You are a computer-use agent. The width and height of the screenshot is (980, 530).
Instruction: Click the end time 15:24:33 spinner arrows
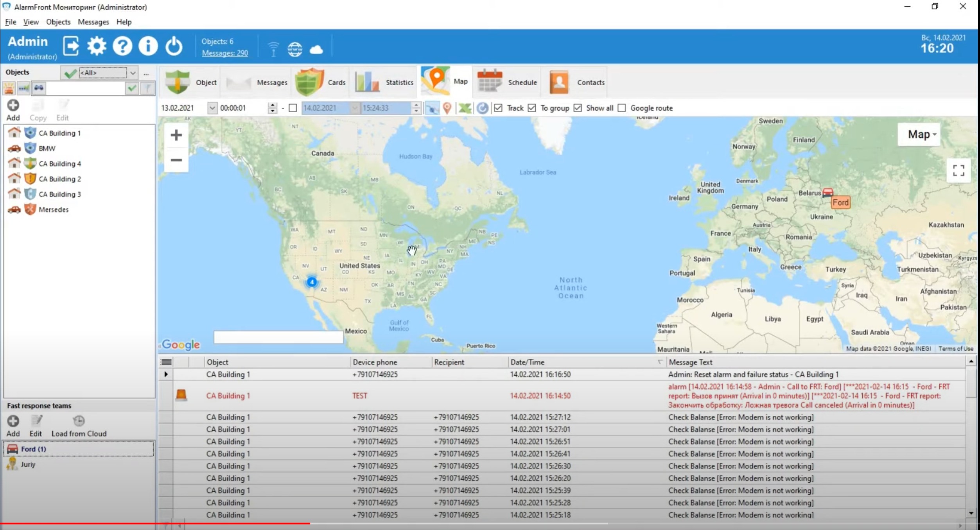click(416, 108)
